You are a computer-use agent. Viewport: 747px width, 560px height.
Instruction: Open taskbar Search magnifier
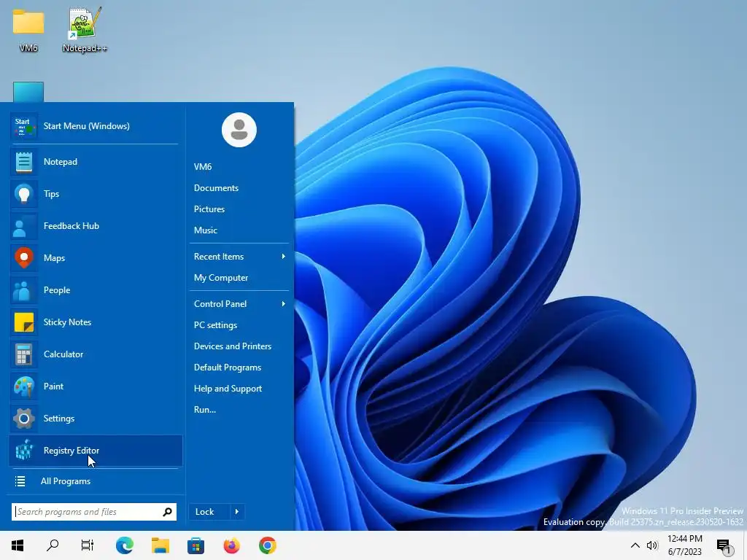click(x=53, y=545)
